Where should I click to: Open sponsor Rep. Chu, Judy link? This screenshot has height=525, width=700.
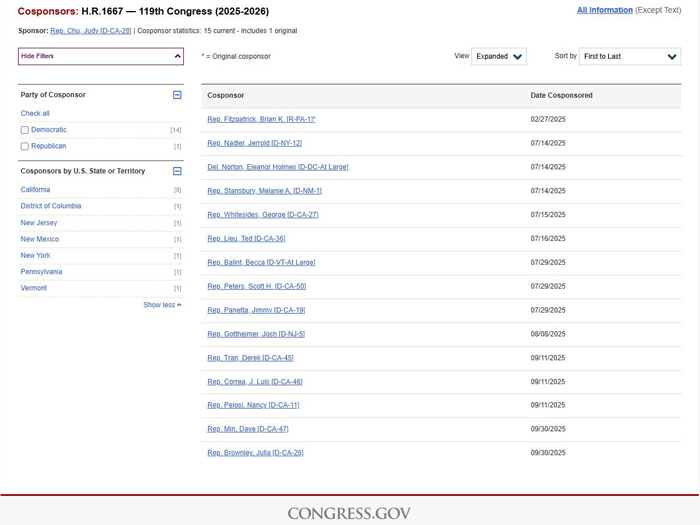(x=90, y=31)
